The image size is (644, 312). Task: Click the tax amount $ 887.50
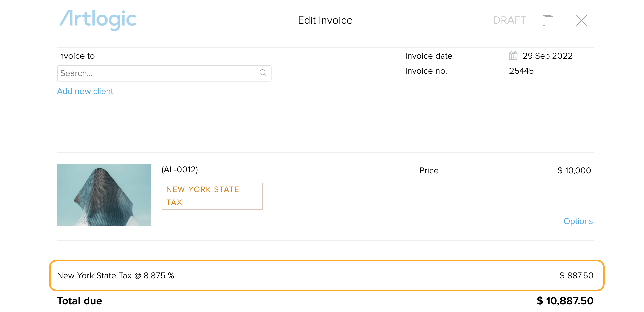click(576, 276)
